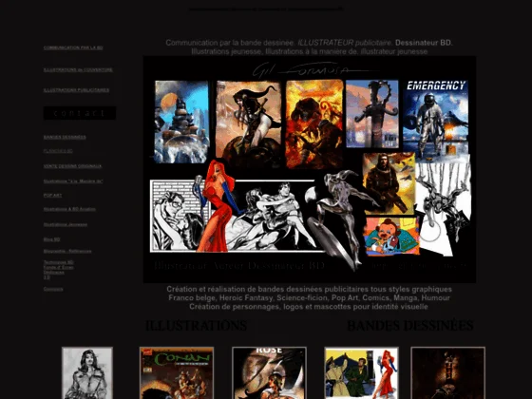Open Biographie - Références link
532x399 pixels.
click(67, 252)
